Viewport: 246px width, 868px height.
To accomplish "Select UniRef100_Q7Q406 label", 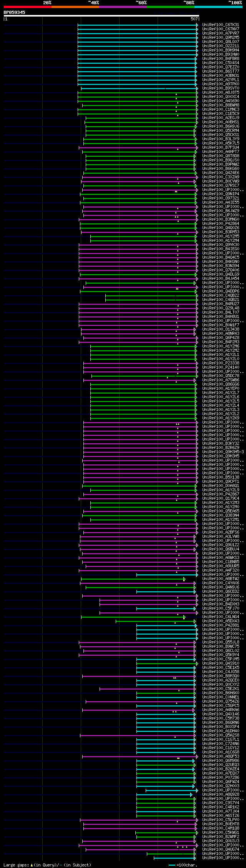I will (221, 270).
